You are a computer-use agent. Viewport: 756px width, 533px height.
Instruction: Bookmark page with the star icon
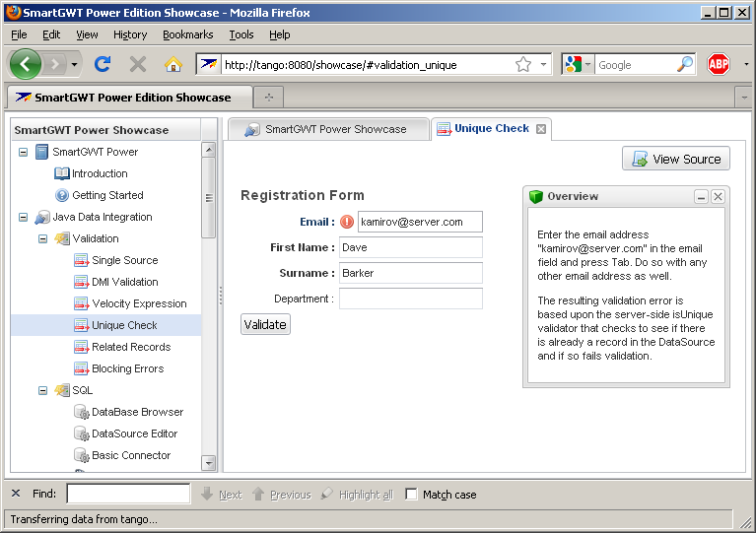(x=523, y=64)
